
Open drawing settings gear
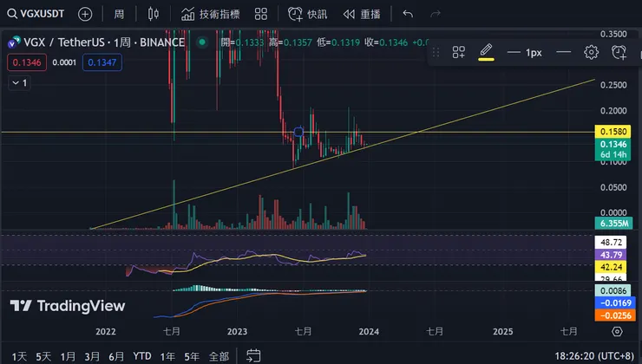(x=591, y=52)
